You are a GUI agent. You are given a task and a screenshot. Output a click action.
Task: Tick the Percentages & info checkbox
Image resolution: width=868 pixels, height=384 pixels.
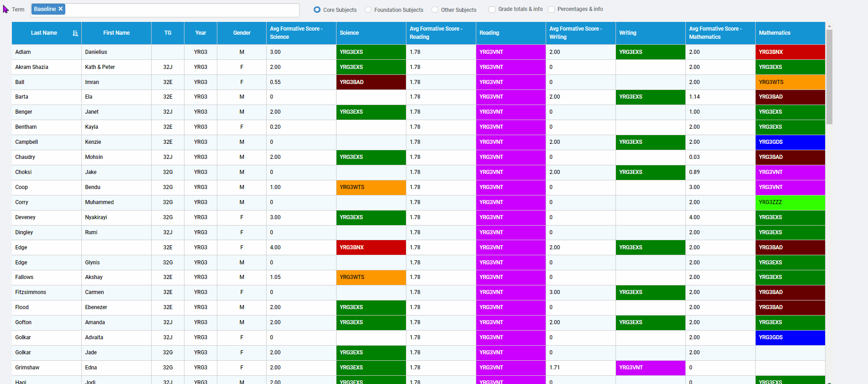point(551,10)
